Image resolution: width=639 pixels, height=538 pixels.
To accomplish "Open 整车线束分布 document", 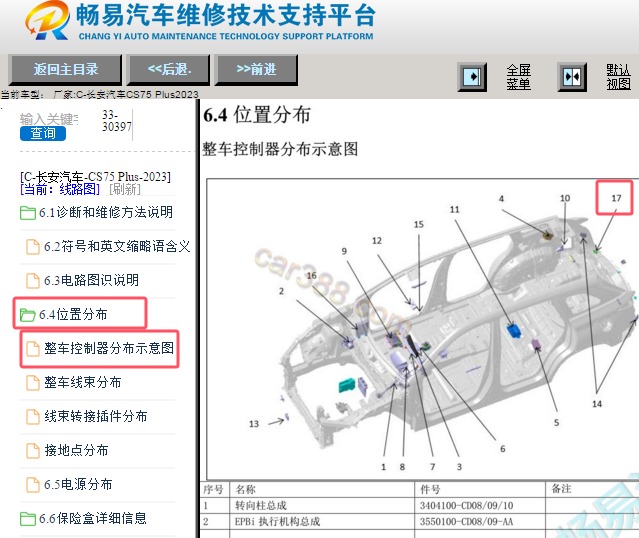I will [82, 382].
